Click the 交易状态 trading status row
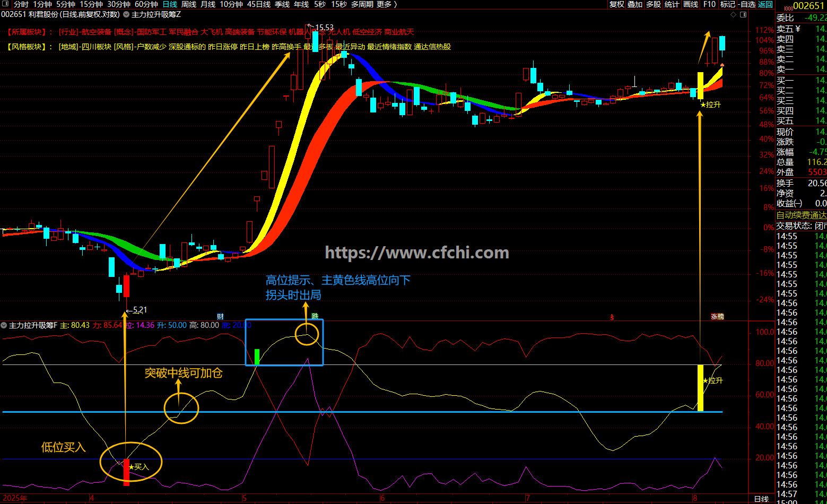The image size is (827, 504). click(x=802, y=225)
